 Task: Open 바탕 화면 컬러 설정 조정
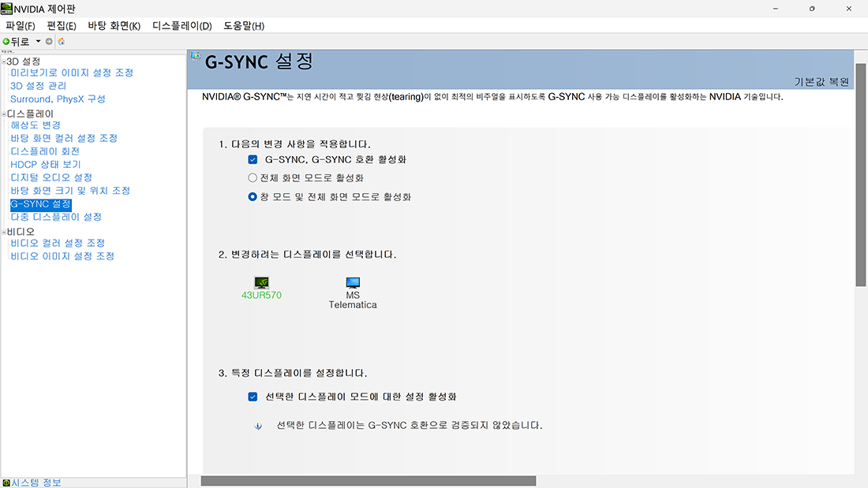point(64,138)
